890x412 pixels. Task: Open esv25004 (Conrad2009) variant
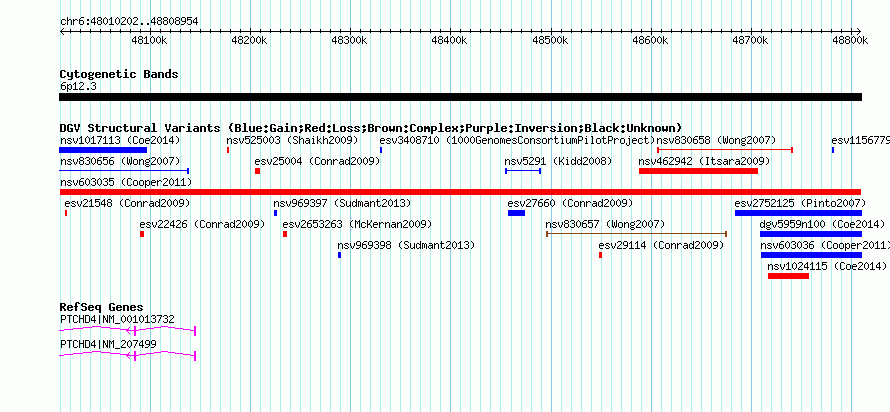click(317, 161)
